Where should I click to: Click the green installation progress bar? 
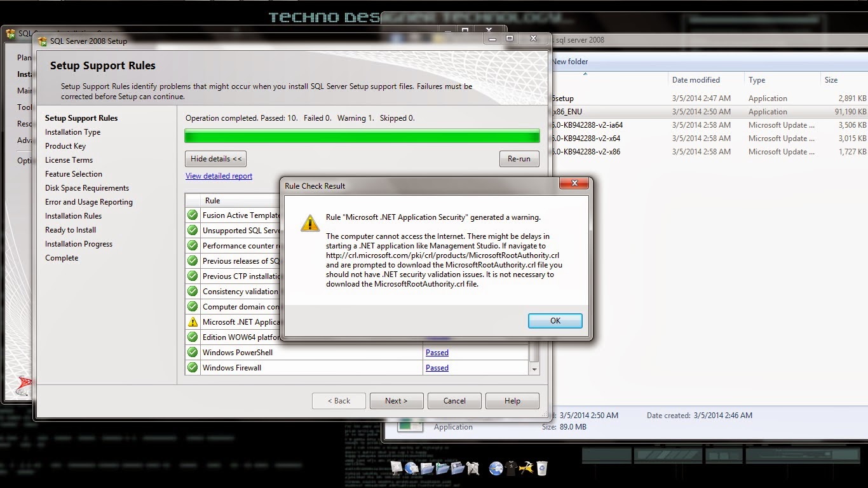pos(362,136)
